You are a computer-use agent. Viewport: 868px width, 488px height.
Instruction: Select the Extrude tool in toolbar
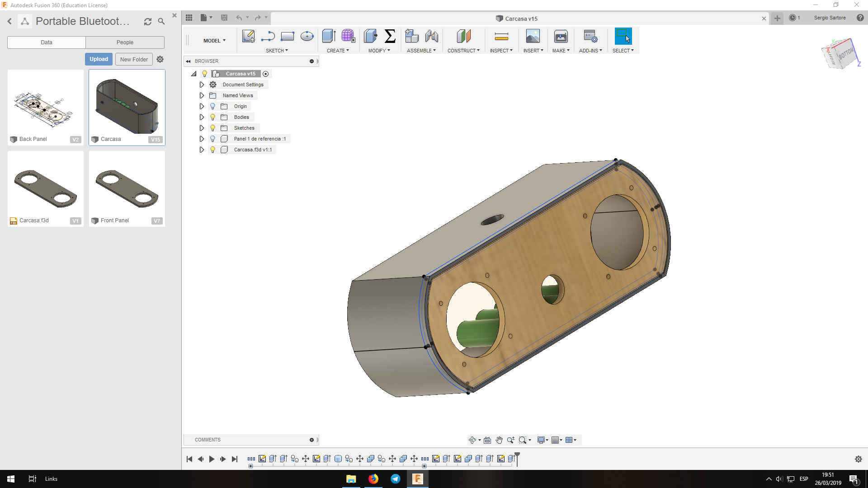coord(329,36)
